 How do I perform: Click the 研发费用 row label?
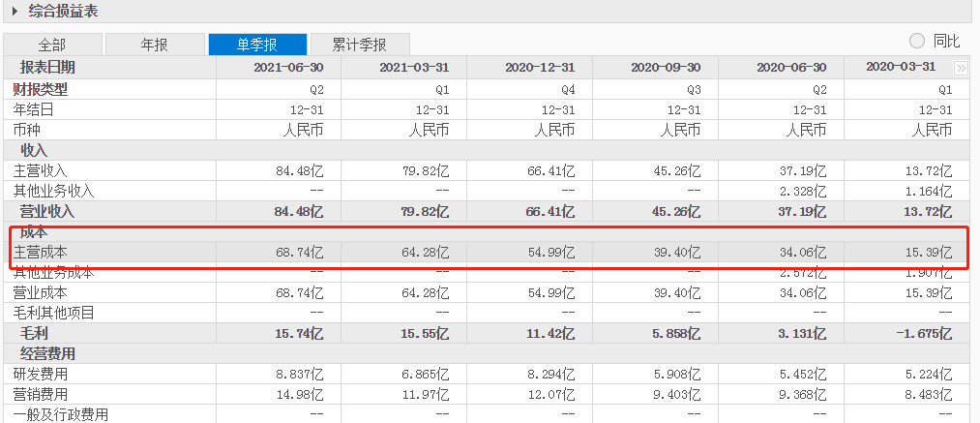point(40,375)
